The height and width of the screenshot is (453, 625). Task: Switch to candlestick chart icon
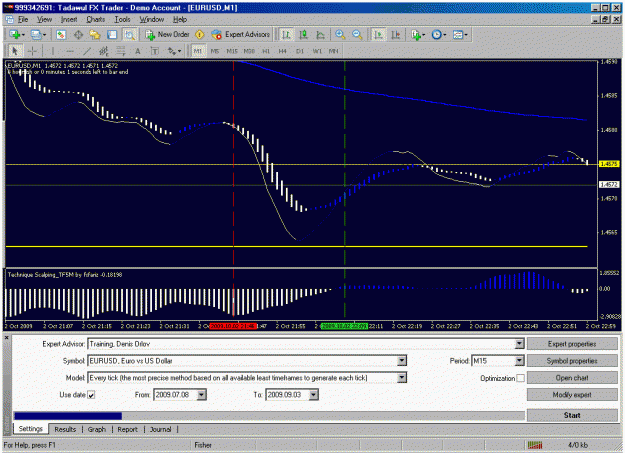tap(303, 35)
